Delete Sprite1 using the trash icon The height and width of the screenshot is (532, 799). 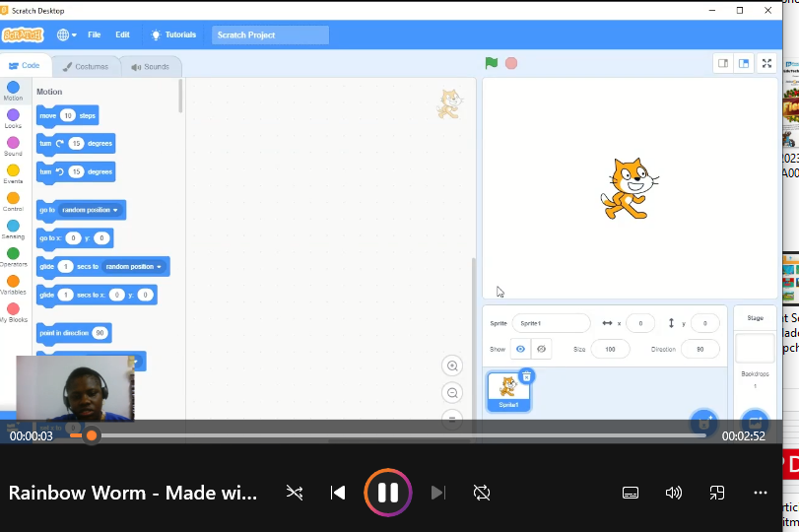(x=526, y=376)
